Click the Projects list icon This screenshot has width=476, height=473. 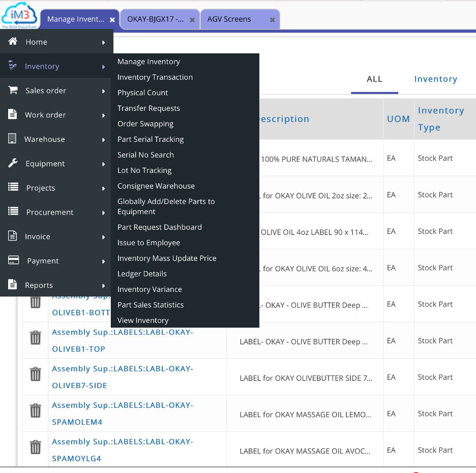13,187
